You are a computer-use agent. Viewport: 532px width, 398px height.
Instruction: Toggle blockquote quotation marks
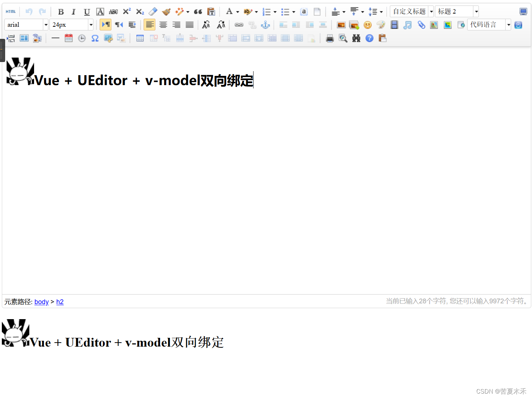pos(198,12)
